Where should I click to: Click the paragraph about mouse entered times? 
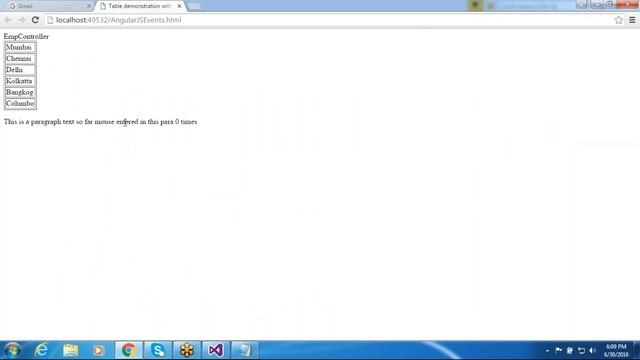(x=100, y=122)
